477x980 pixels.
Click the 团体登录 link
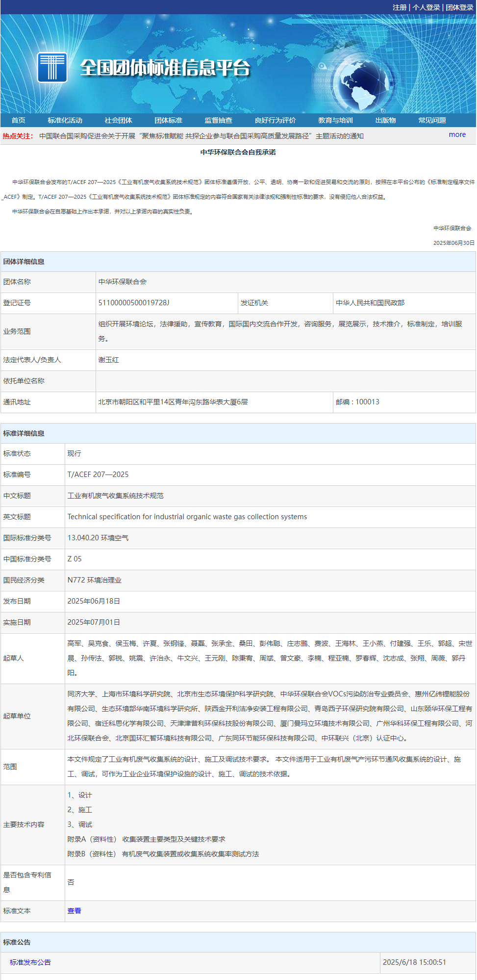click(x=459, y=7)
